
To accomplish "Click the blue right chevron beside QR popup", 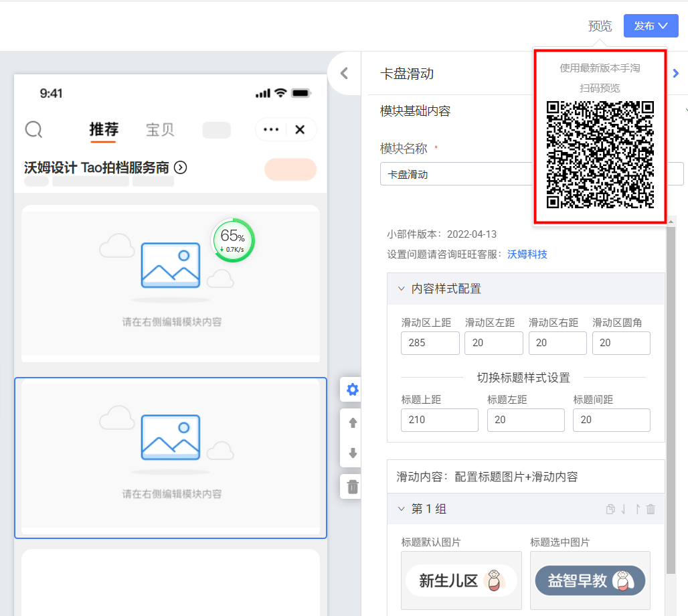I will (x=676, y=74).
